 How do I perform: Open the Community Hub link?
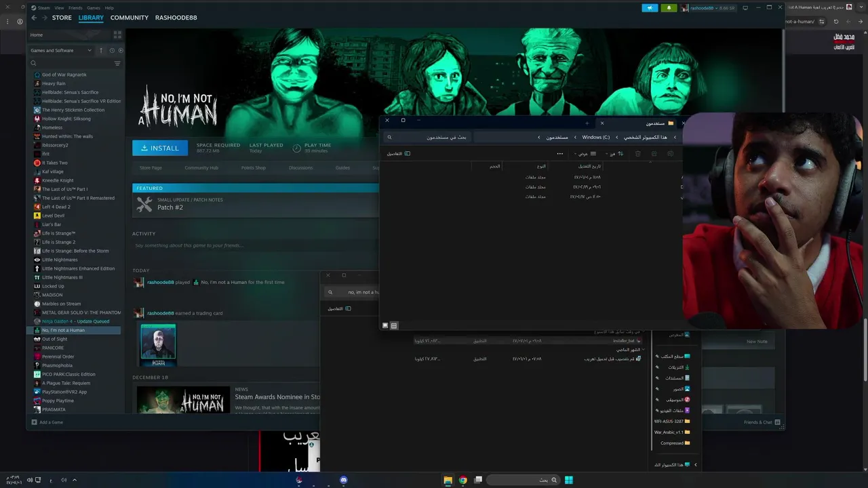click(201, 167)
